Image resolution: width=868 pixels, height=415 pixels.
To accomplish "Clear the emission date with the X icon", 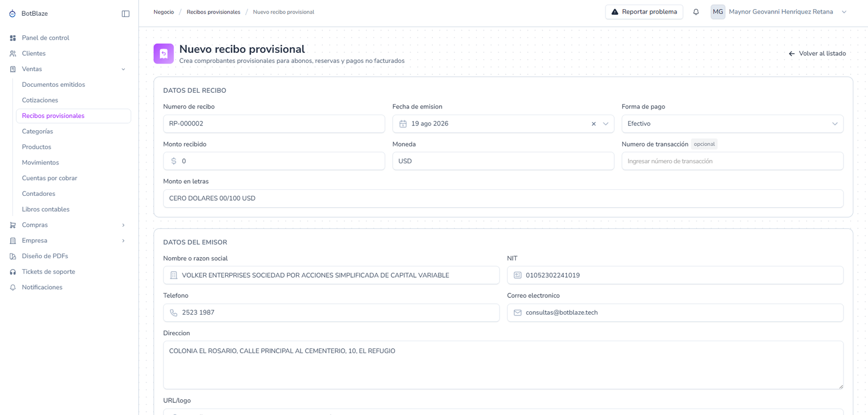I will (x=593, y=124).
